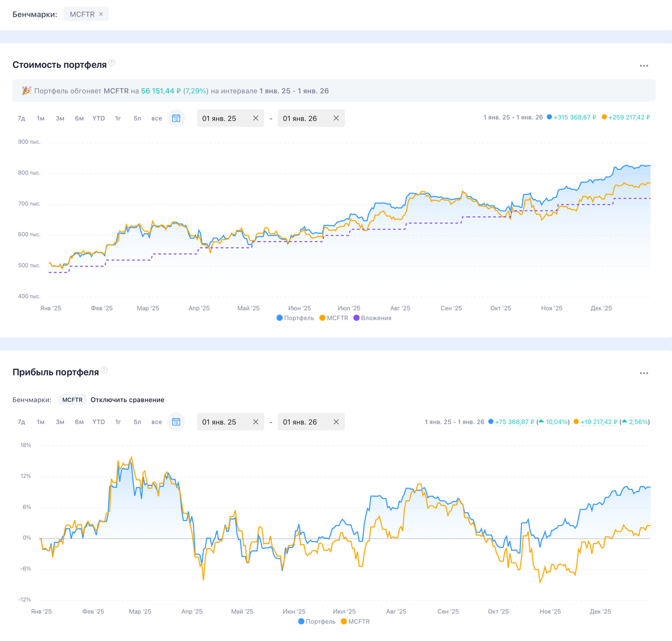Open help tooltip next to Прибыль портфеля

[104, 370]
